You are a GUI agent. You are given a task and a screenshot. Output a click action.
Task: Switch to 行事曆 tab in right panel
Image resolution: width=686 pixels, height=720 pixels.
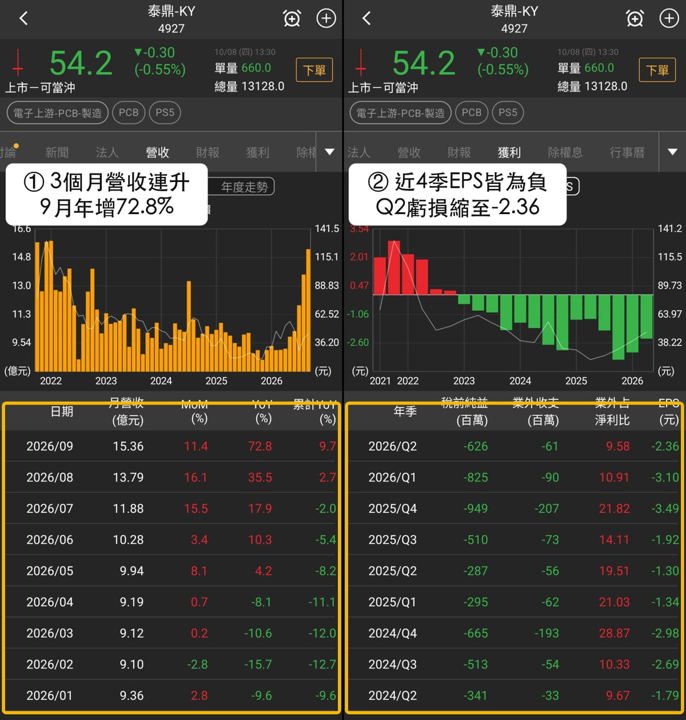[x=627, y=152]
